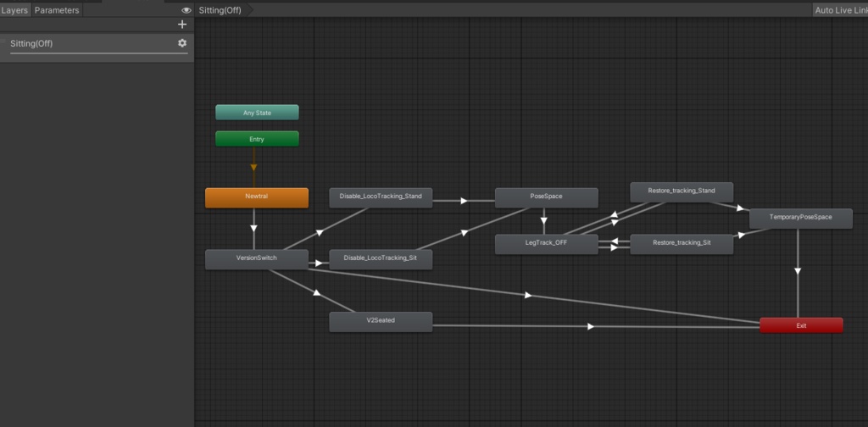Select the Entry node
The height and width of the screenshot is (427, 868).
(257, 140)
